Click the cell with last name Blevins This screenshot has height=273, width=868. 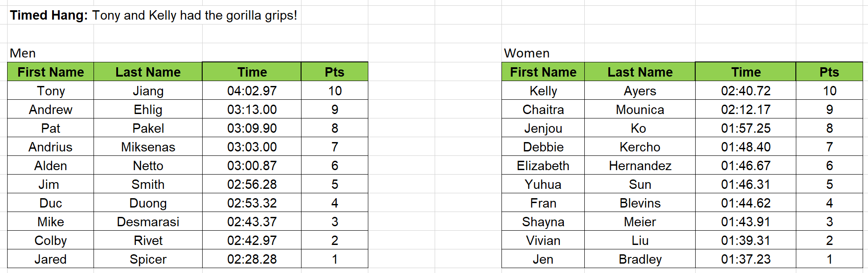tap(640, 203)
